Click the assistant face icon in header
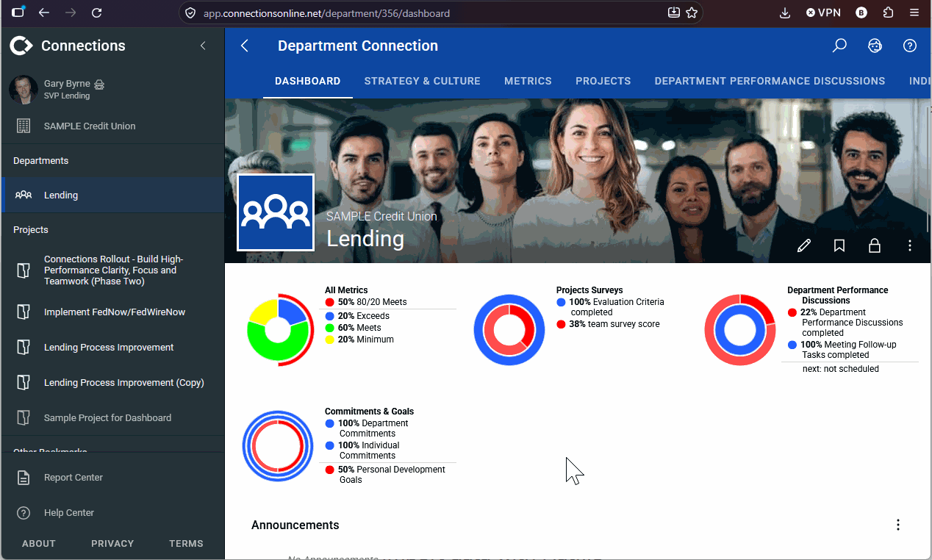The height and width of the screenshot is (560, 932). tap(875, 46)
